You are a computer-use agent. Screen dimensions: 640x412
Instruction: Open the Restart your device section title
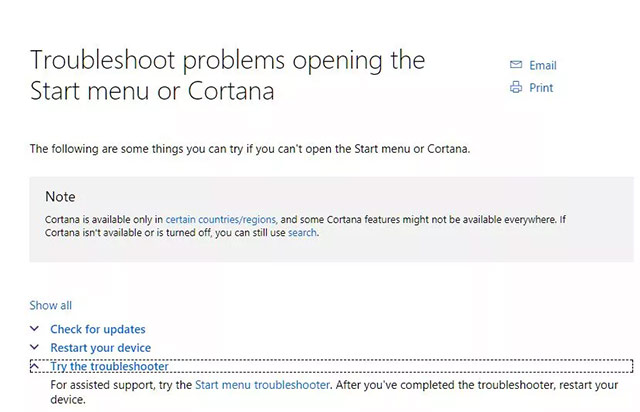(101, 348)
